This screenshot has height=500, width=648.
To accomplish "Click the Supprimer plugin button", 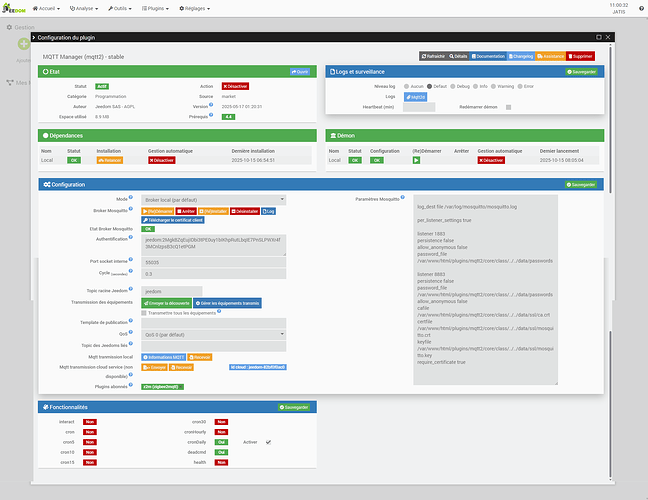I will (x=581, y=56).
